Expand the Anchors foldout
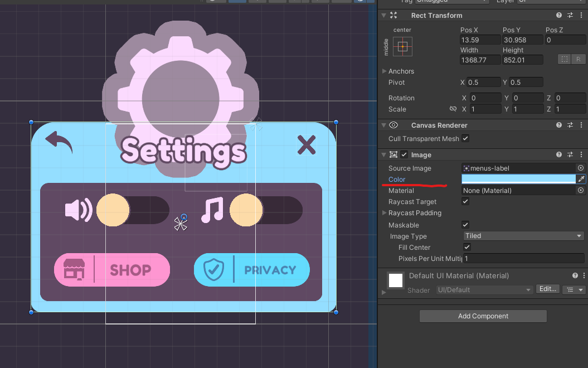This screenshot has width=588, height=368. (385, 71)
